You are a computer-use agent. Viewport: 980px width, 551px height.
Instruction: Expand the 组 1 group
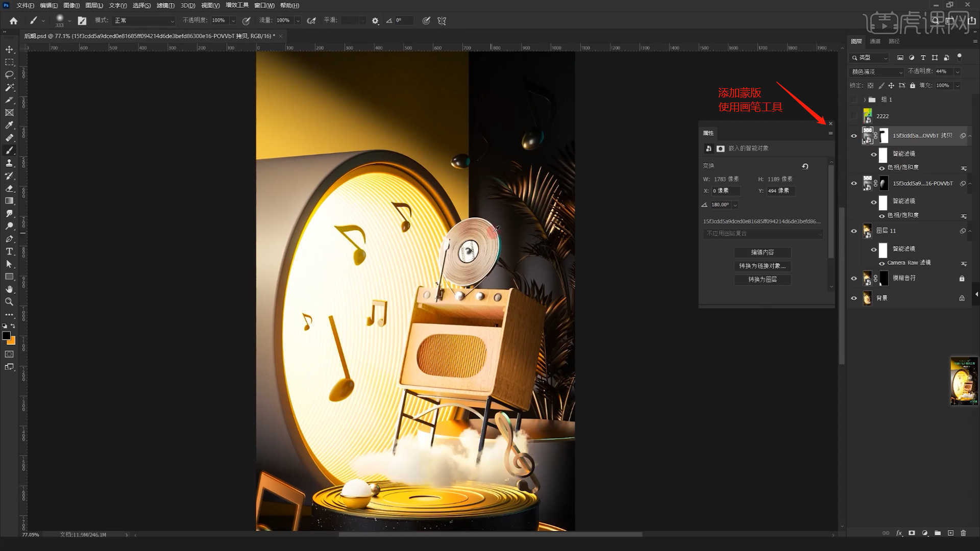[x=865, y=99]
